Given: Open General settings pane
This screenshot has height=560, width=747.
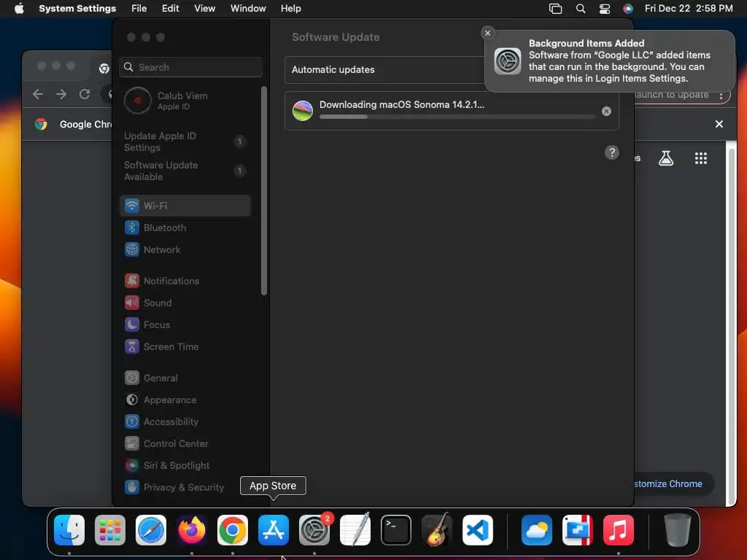Looking at the screenshot, I should pyautogui.click(x=185, y=378).
